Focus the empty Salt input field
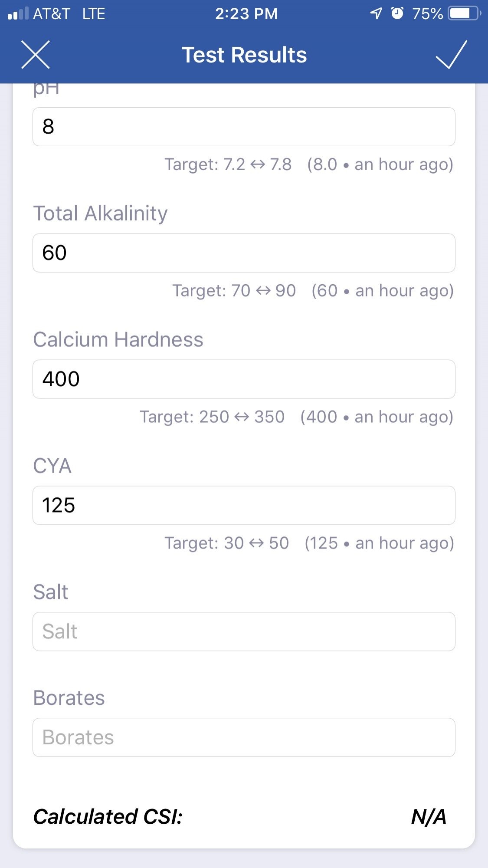488x868 pixels. 244,631
